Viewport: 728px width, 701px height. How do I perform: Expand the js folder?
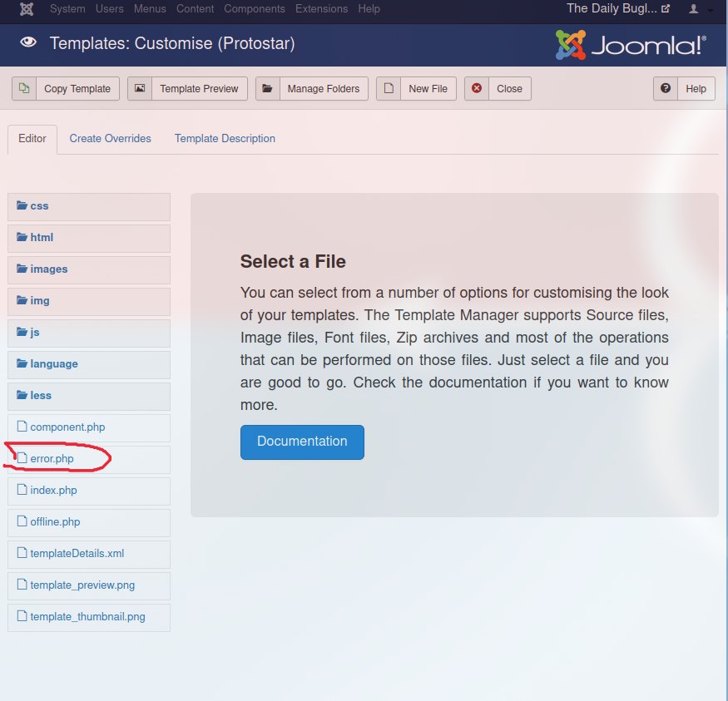pyautogui.click(x=89, y=333)
